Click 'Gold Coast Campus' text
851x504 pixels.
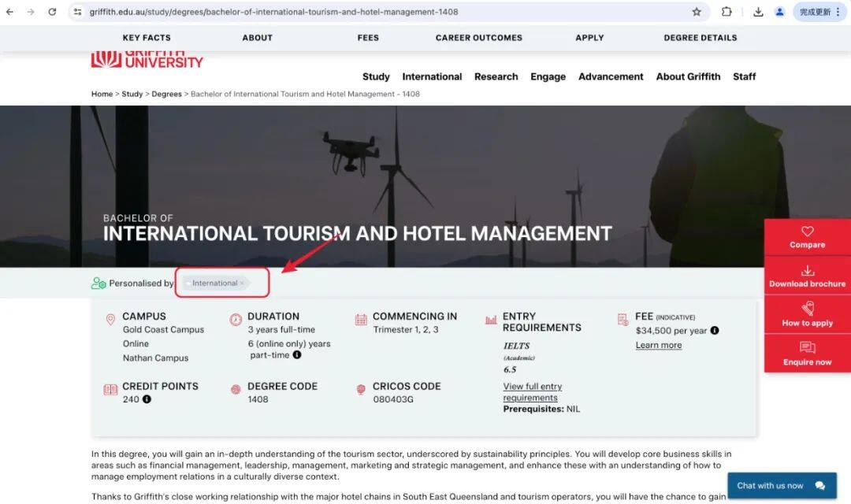pyautogui.click(x=163, y=329)
